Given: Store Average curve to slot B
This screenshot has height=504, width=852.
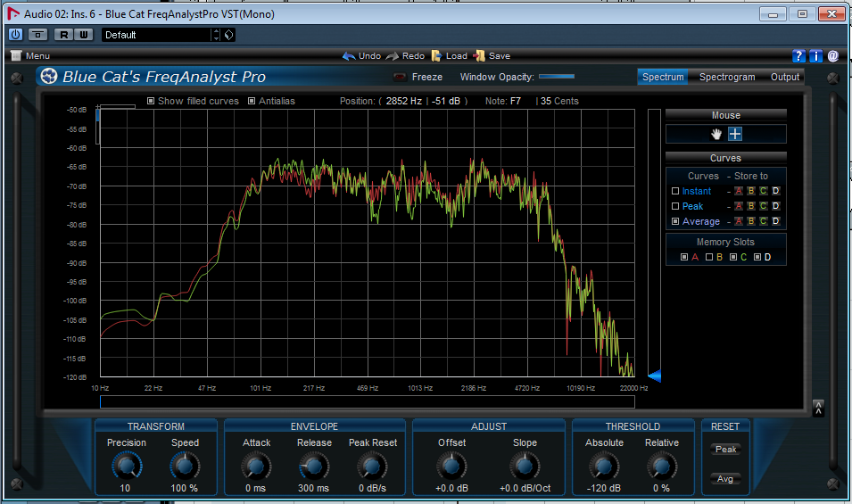Looking at the screenshot, I should pyautogui.click(x=751, y=221).
